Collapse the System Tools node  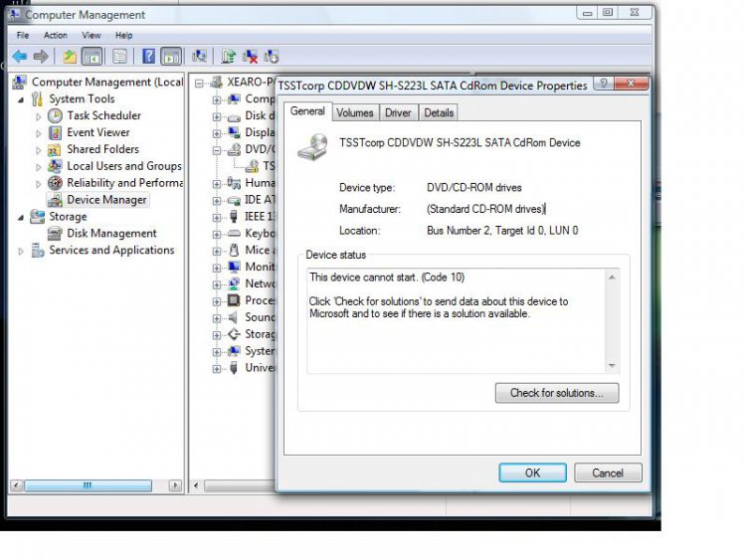(21, 99)
